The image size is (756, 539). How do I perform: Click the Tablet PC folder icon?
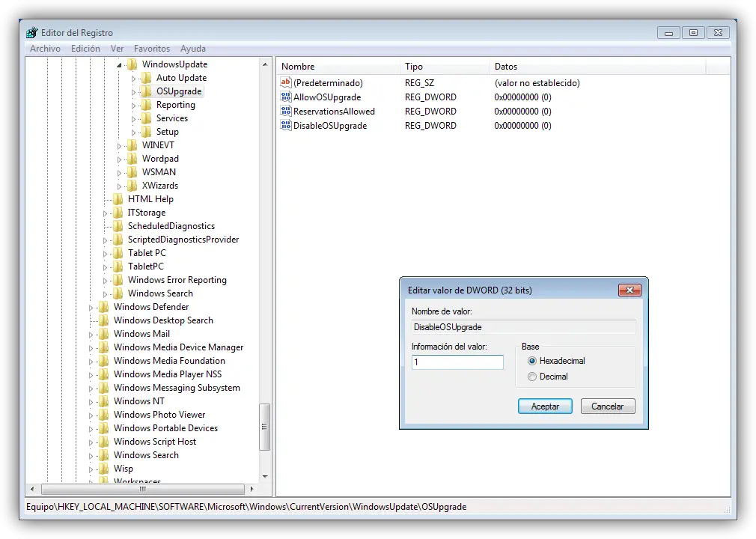[x=118, y=253]
